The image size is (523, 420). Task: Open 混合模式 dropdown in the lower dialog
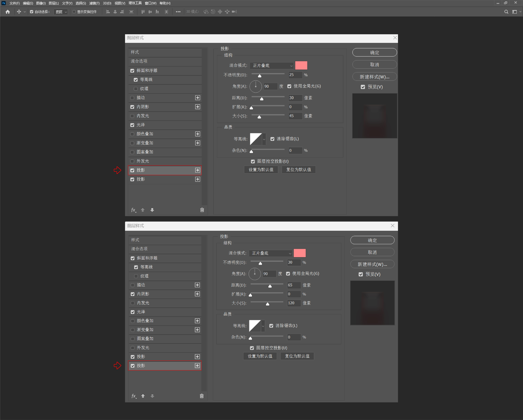click(x=271, y=253)
